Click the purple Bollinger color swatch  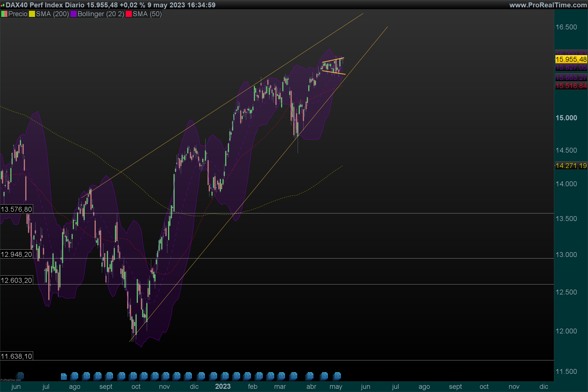[73, 14]
